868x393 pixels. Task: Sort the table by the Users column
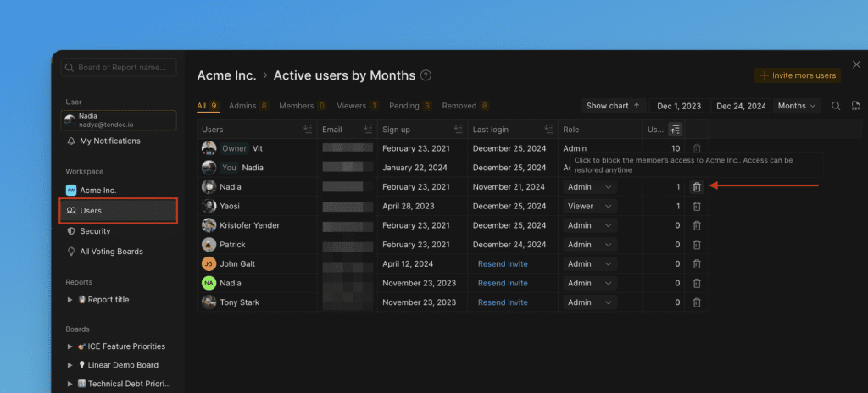click(x=307, y=130)
